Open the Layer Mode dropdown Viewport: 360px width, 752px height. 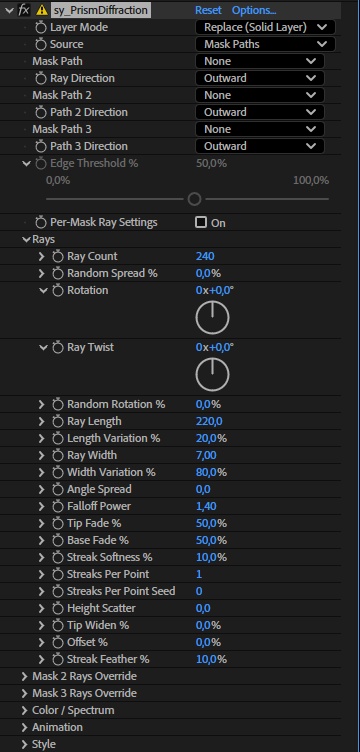[x=266, y=27]
